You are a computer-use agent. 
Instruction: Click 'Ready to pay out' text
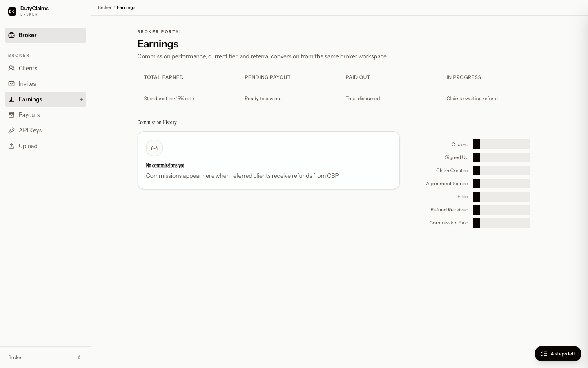(263, 99)
